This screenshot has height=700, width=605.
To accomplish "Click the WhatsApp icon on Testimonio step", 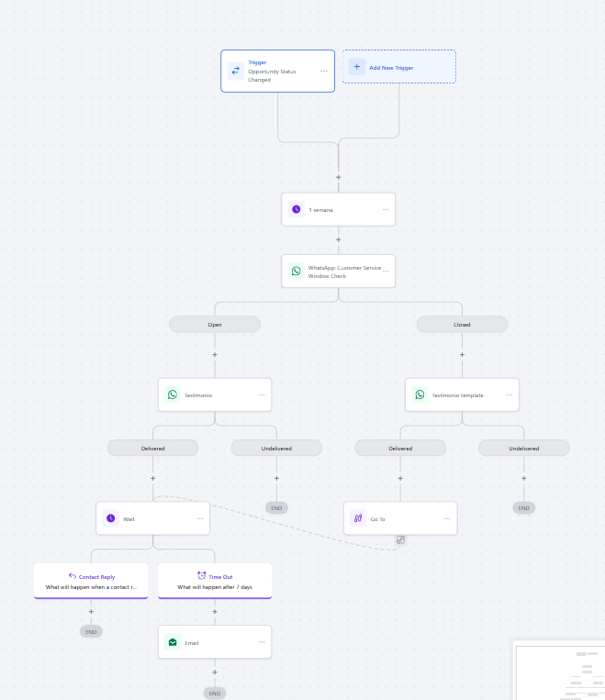I will coord(172,394).
